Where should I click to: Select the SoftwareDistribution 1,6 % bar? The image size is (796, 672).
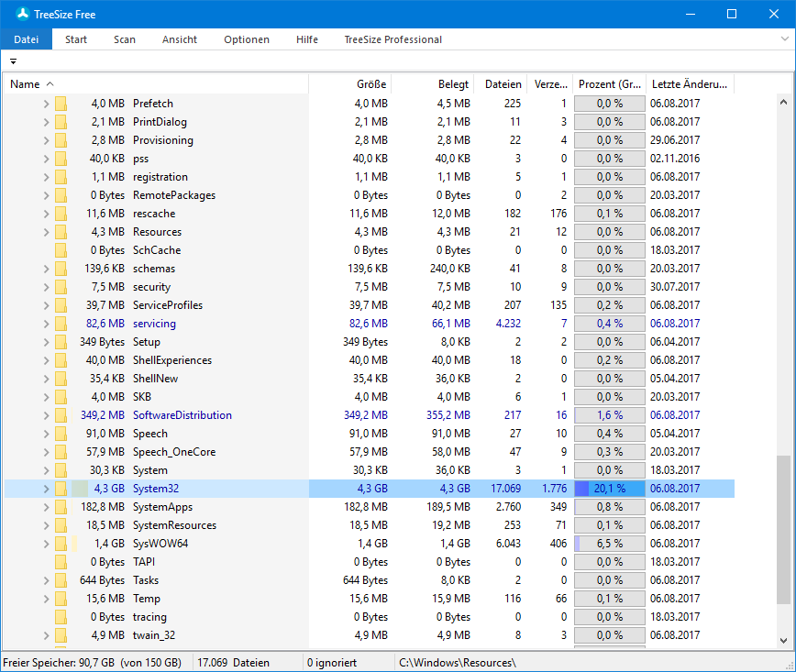tap(610, 415)
